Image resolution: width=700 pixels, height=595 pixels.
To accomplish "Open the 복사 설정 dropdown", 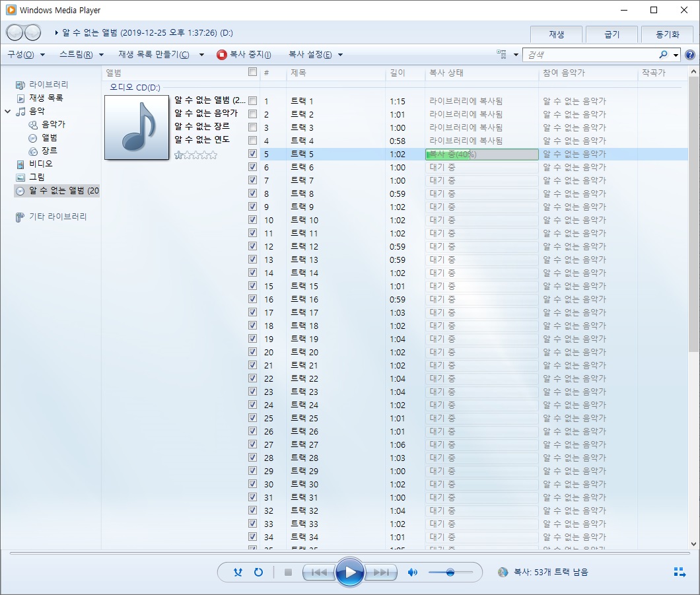I will [315, 54].
